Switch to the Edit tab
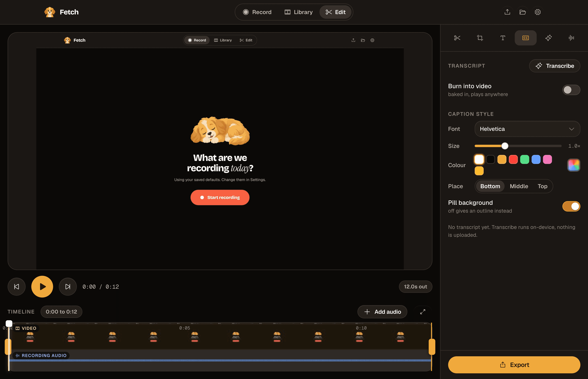Screen dimensions: 588x379 [x=335, y=12]
